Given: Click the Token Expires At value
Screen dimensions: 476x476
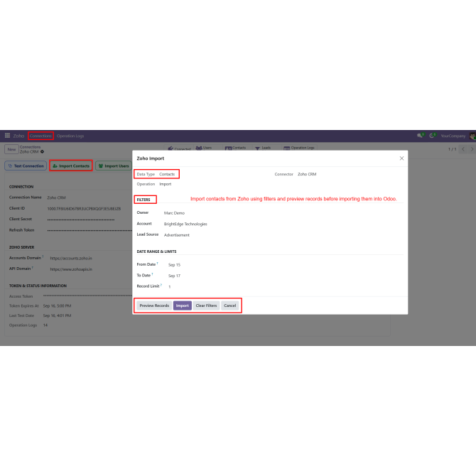Looking at the screenshot, I should pyautogui.click(x=57, y=305).
